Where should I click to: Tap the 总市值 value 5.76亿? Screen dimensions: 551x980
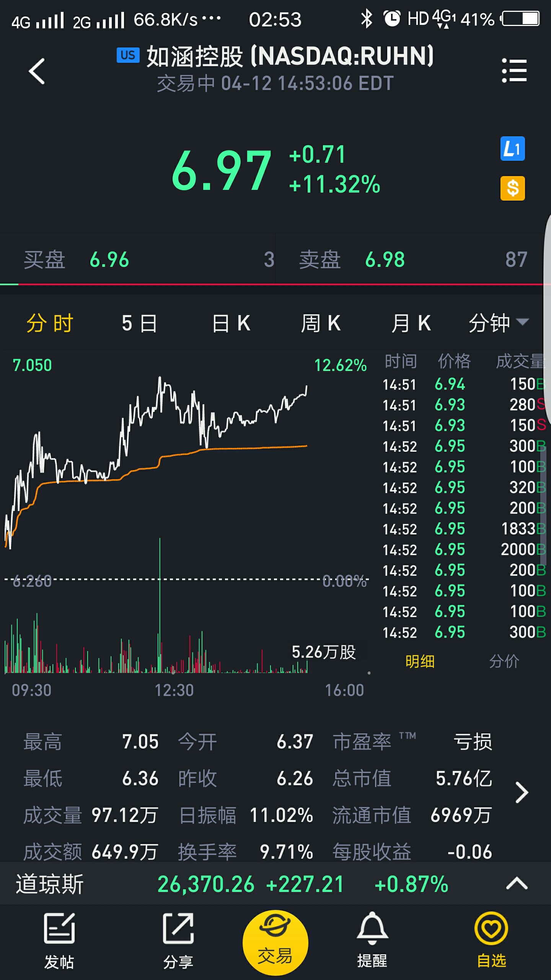464,778
